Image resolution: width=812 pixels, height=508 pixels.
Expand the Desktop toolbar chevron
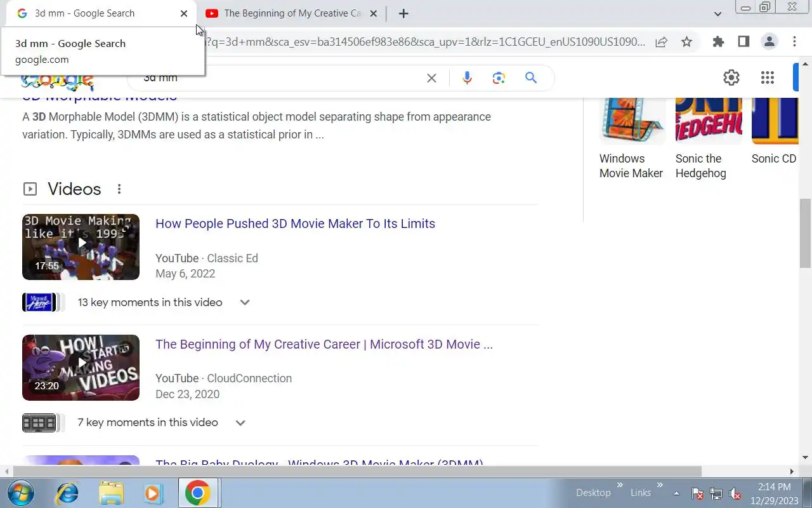tap(620, 486)
